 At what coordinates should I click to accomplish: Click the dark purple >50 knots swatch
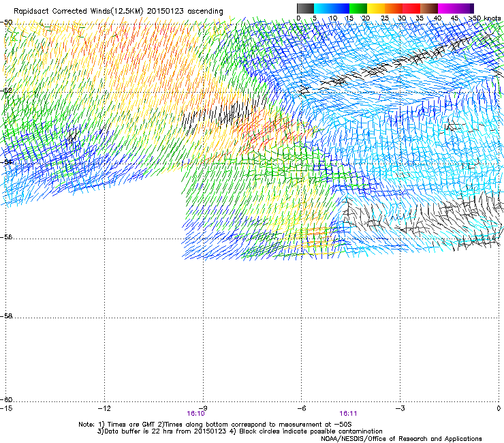point(472,8)
